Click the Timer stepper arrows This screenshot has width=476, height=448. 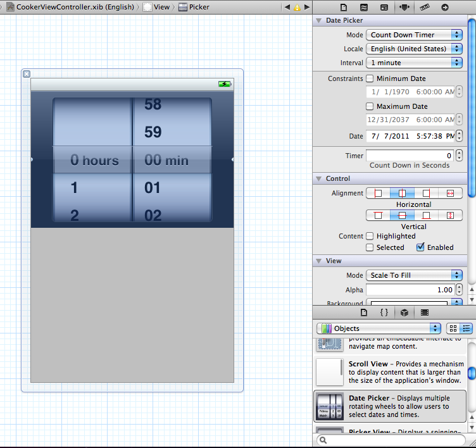coord(460,156)
